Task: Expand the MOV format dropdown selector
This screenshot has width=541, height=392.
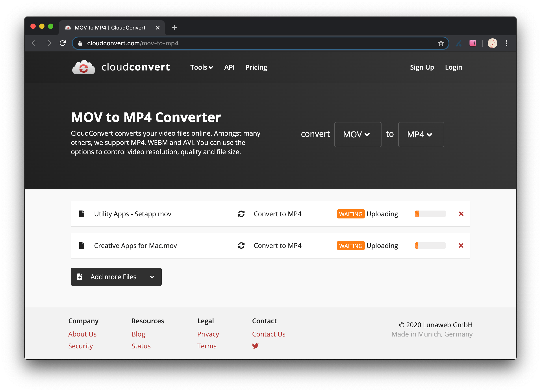Action: click(357, 135)
